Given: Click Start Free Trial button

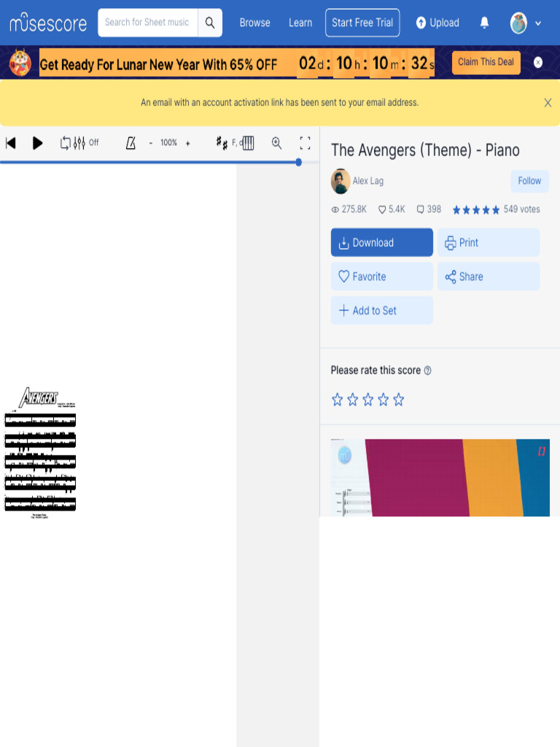Looking at the screenshot, I should point(362,23).
